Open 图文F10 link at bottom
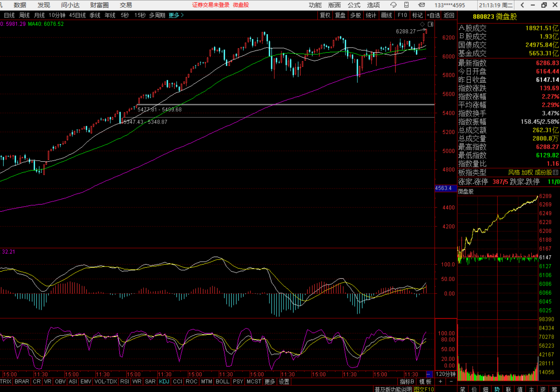The height and width of the screenshot is (392, 560). (x=424, y=389)
